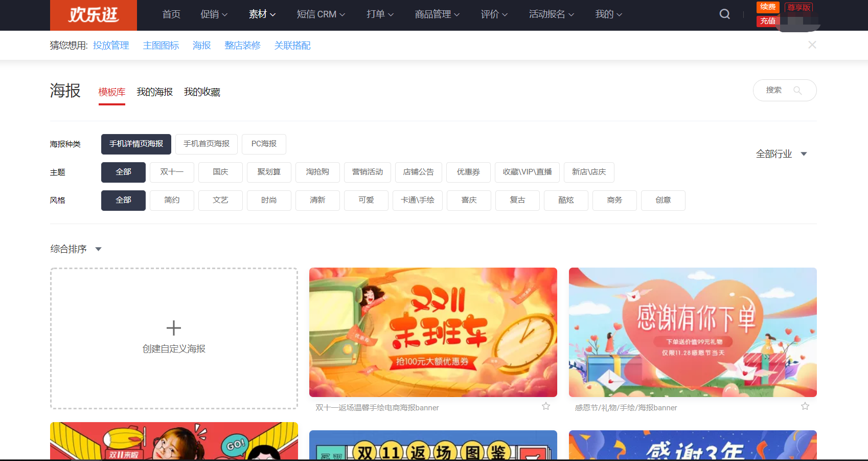Viewport: 868px width, 461px height.
Task: Star the 感恩节 poster banner template
Action: [805, 406]
